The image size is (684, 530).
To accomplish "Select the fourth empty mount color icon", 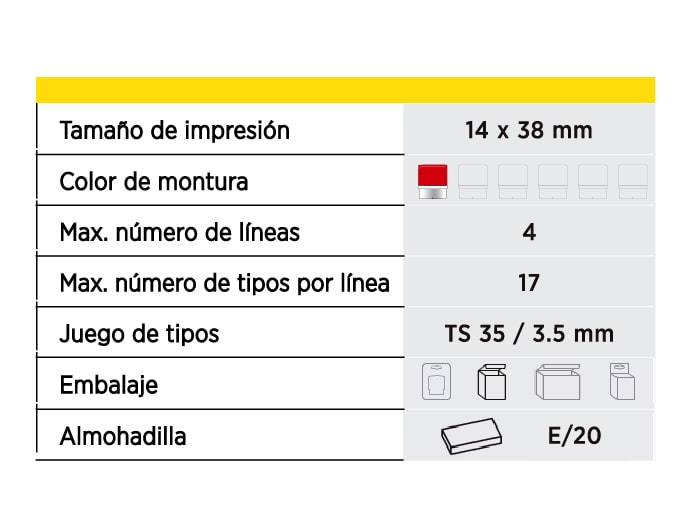I will (x=593, y=182).
